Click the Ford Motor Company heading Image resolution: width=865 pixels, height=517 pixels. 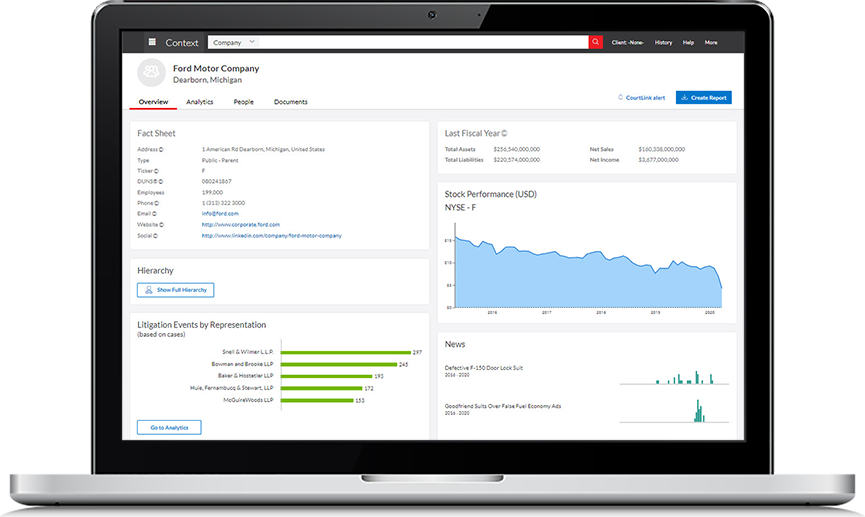click(216, 68)
